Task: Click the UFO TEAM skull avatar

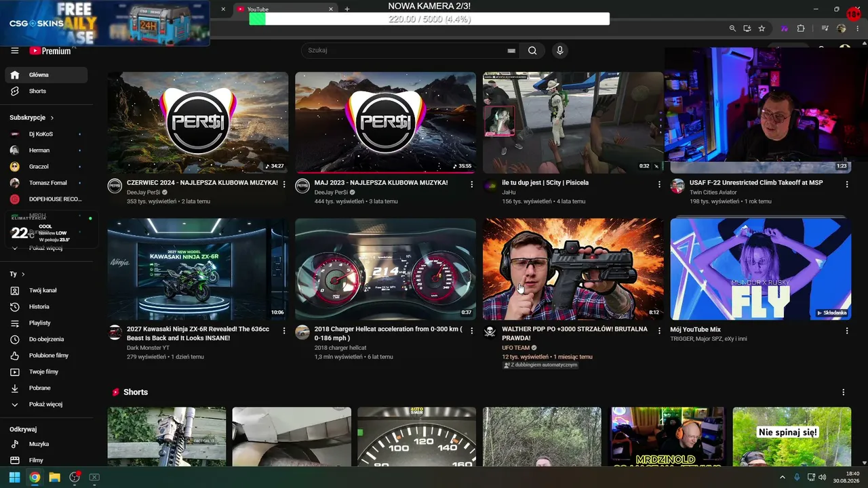Action: pyautogui.click(x=490, y=332)
